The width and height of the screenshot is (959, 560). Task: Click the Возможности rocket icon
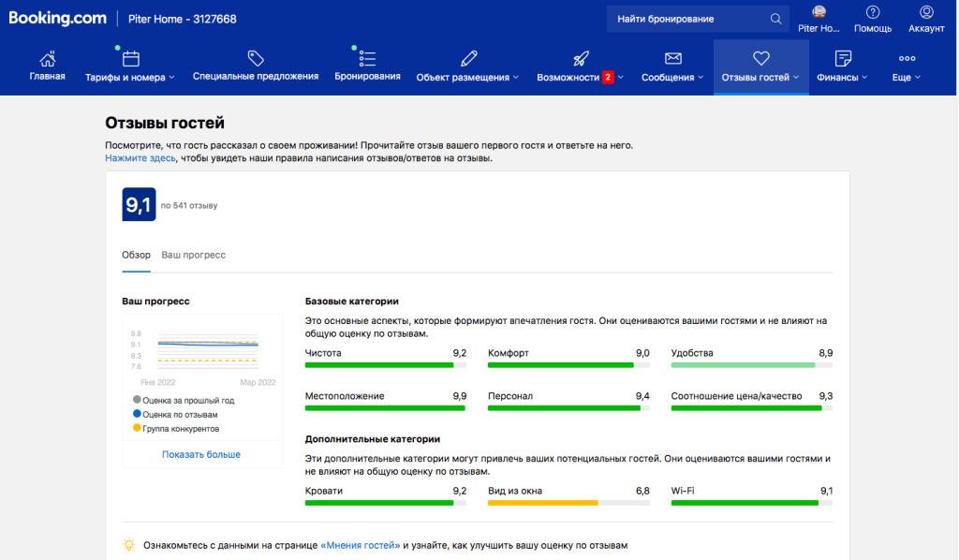(580, 58)
